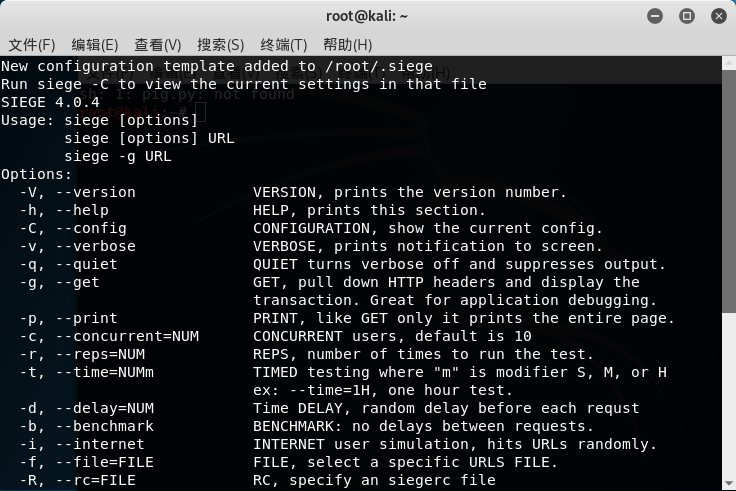Open the 搜索(S) menu
The width and height of the screenshot is (736, 491).
coord(221,45)
